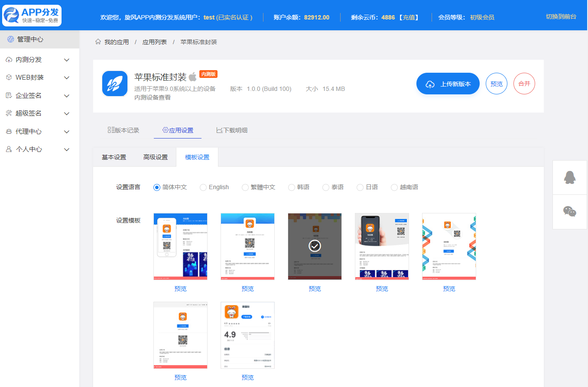Expand the 超级签名 sidebar menu chevron
Viewport: 588px width, 387px height.
[67, 114]
